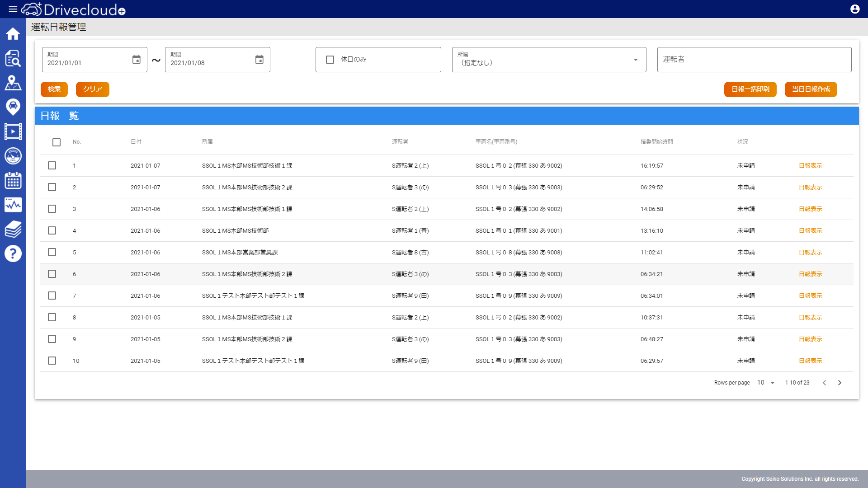The height and width of the screenshot is (488, 868).
Task: Expand the 所属 dropdown
Action: [x=549, y=60]
